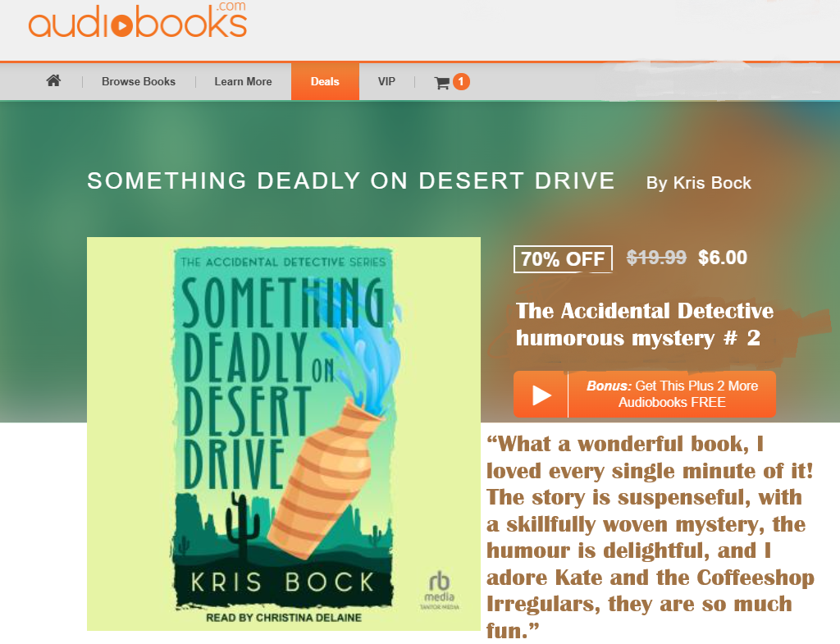Click the 70% OFF badge

563,258
